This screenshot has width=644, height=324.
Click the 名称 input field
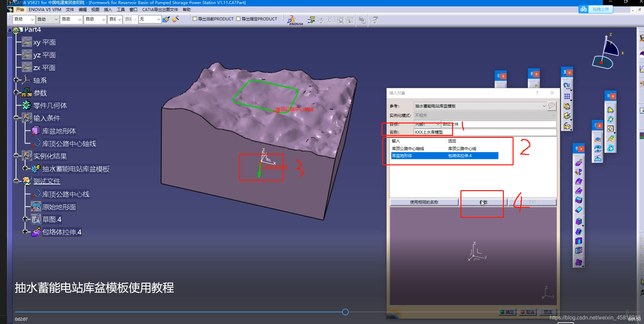pyautogui.click(x=485, y=132)
